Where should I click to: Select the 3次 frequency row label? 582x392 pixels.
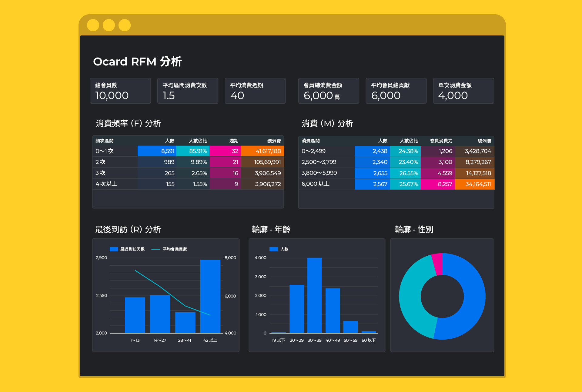(101, 173)
